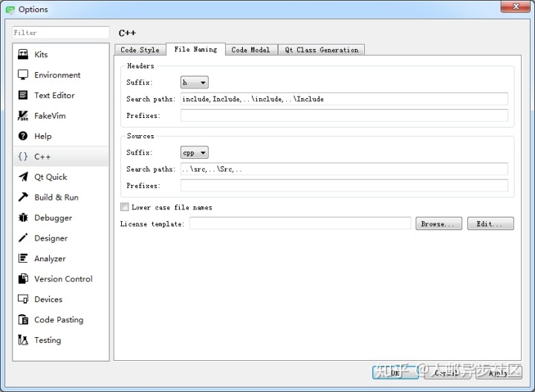Select the Help label in the sidebar
The height and width of the screenshot is (392, 535).
coord(43,137)
